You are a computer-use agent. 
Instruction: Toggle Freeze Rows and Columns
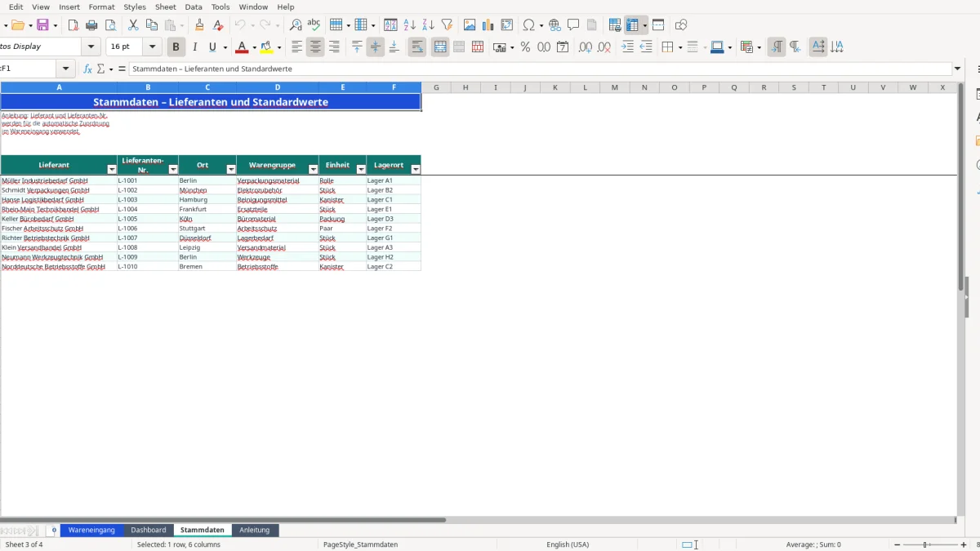click(632, 25)
